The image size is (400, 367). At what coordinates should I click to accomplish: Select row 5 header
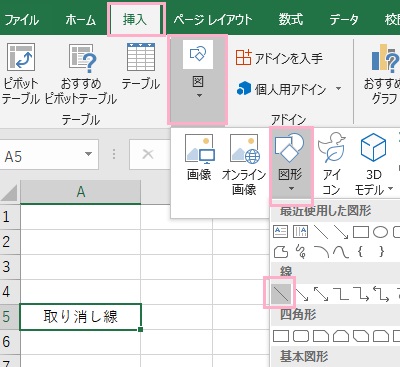9,317
